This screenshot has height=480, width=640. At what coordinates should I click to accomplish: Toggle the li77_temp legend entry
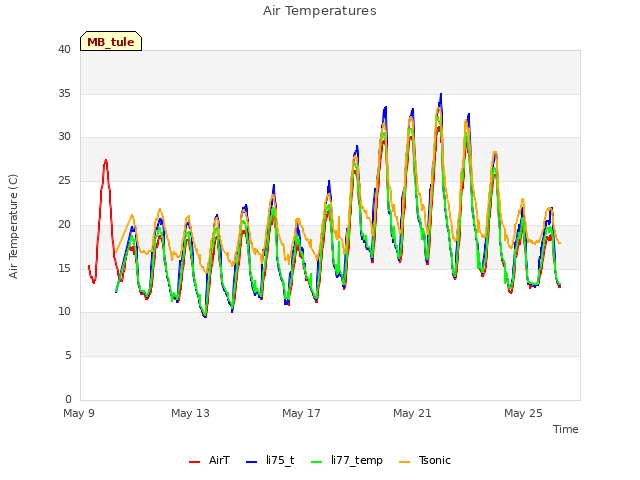click(x=347, y=460)
